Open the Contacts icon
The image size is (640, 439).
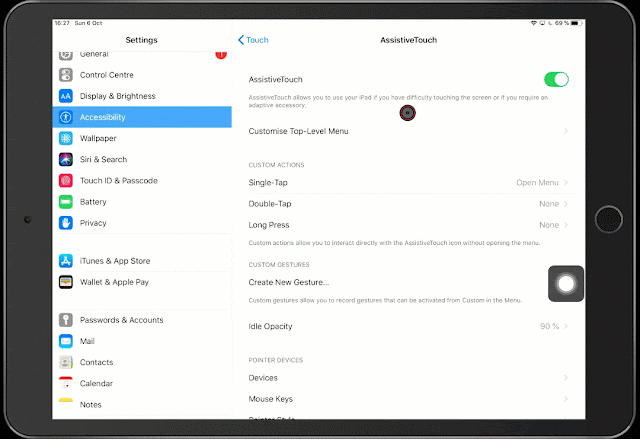(66, 362)
